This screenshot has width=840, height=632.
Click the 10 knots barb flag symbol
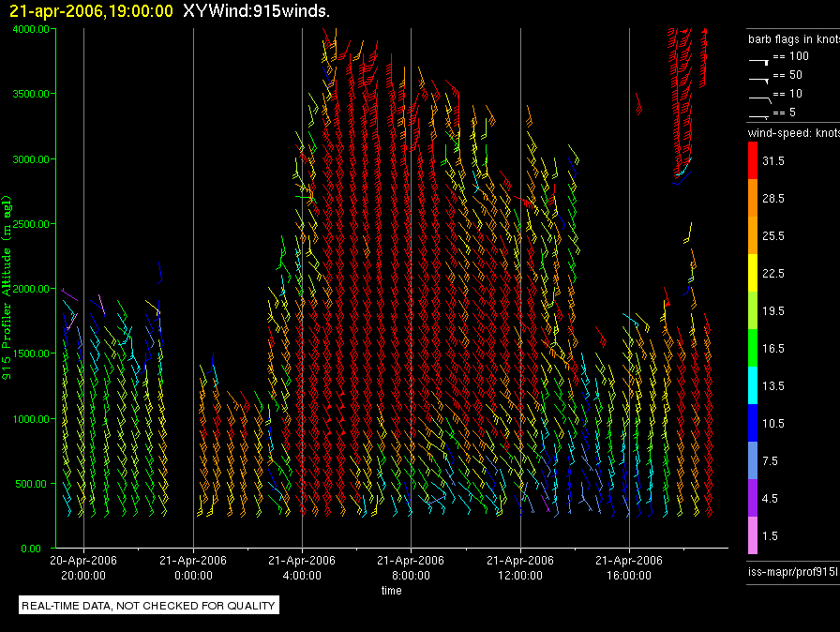[x=758, y=95]
